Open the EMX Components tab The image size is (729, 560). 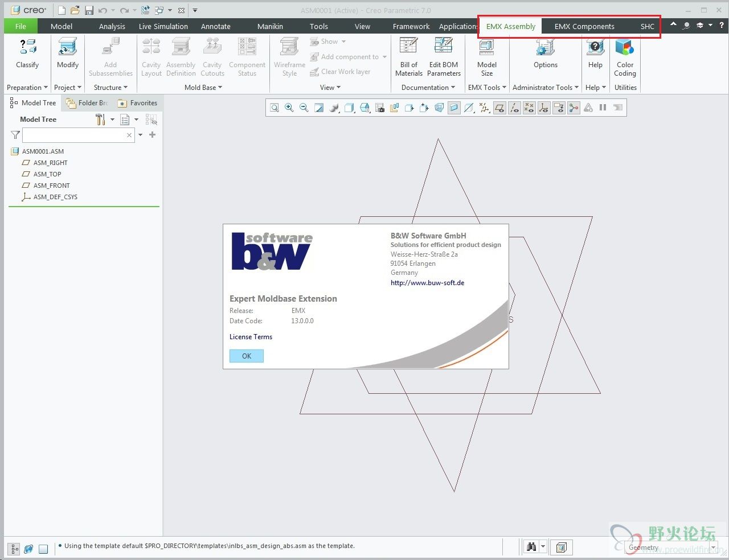584,26
